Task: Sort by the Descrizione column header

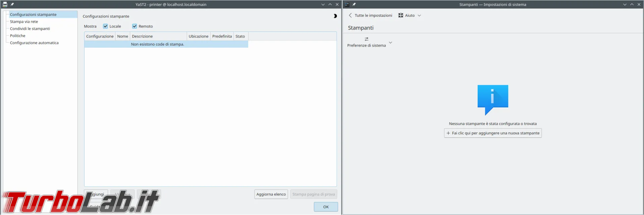Action: (x=158, y=36)
